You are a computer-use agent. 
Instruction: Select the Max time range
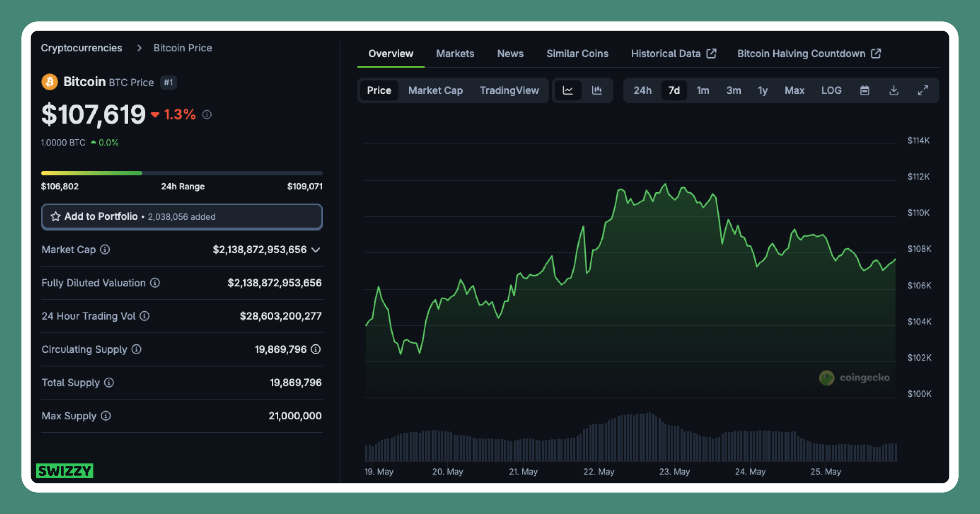pos(794,90)
